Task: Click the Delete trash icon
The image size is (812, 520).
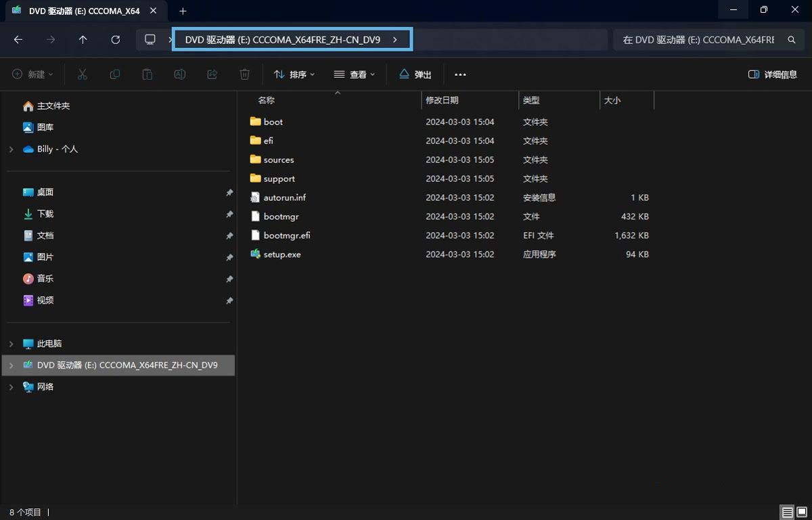Action: [245, 74]
